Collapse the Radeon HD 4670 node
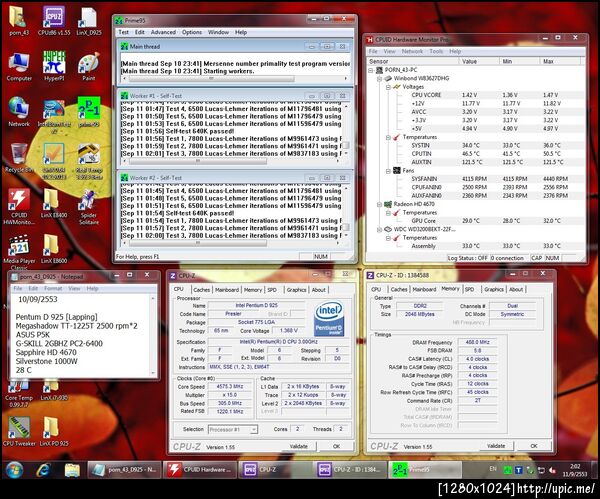 tap(380, 204)
